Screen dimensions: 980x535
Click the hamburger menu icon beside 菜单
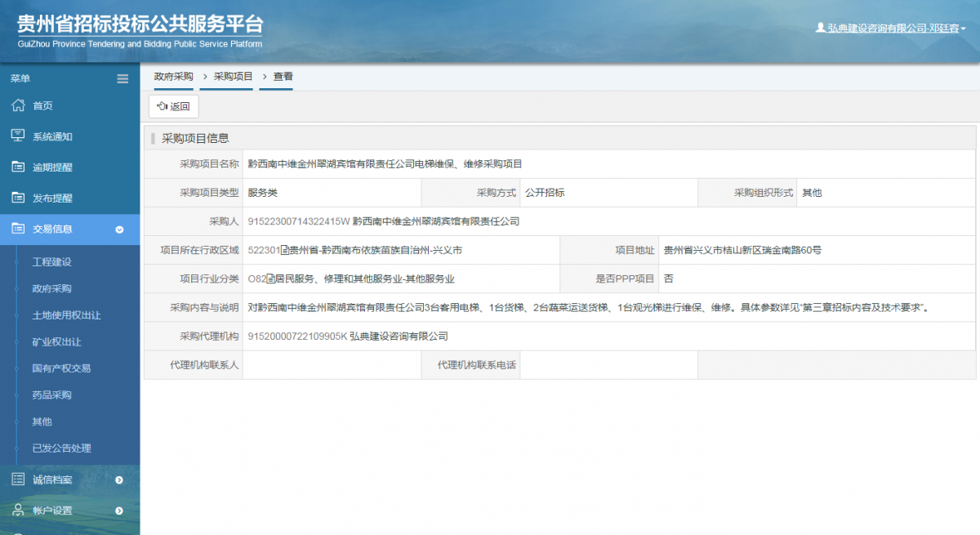122,78
